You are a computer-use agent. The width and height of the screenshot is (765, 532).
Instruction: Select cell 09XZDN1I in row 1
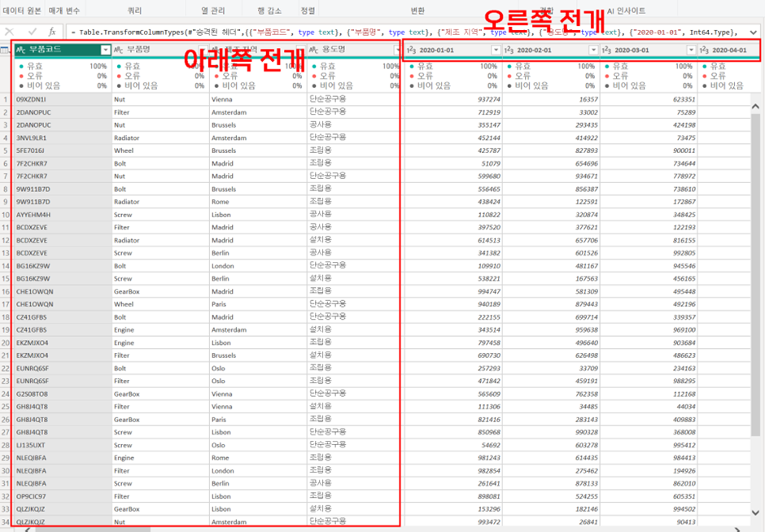tap(63, 99)
